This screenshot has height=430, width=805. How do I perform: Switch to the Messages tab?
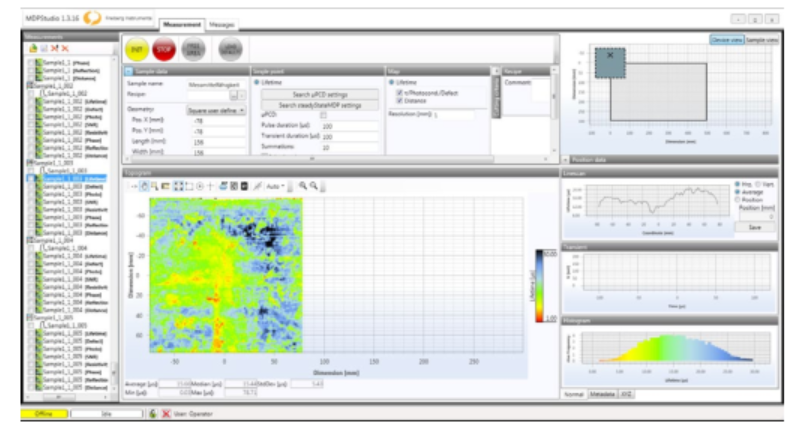(222, 23)
